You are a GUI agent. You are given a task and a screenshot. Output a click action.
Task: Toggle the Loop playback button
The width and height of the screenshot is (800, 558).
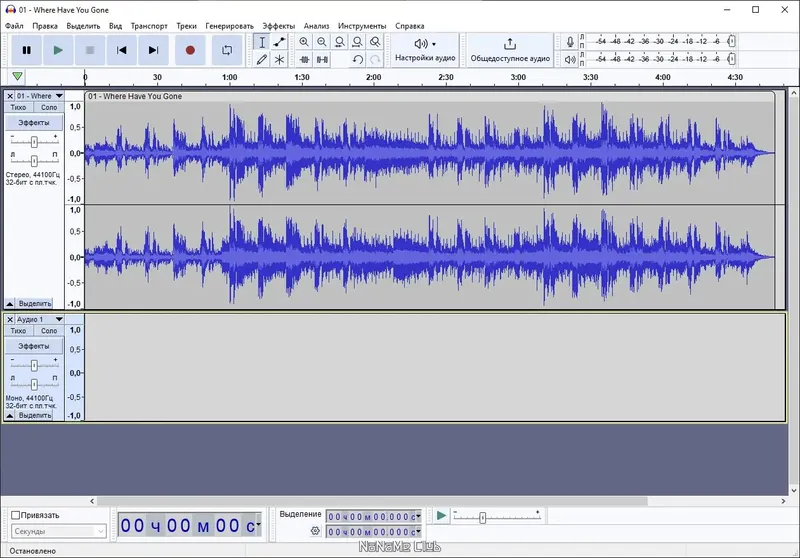pyautogui.click(x=227, y=50)
